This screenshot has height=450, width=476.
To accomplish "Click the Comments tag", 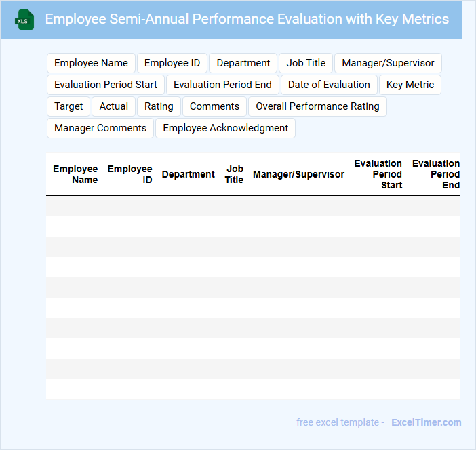I will click(214, 106).
